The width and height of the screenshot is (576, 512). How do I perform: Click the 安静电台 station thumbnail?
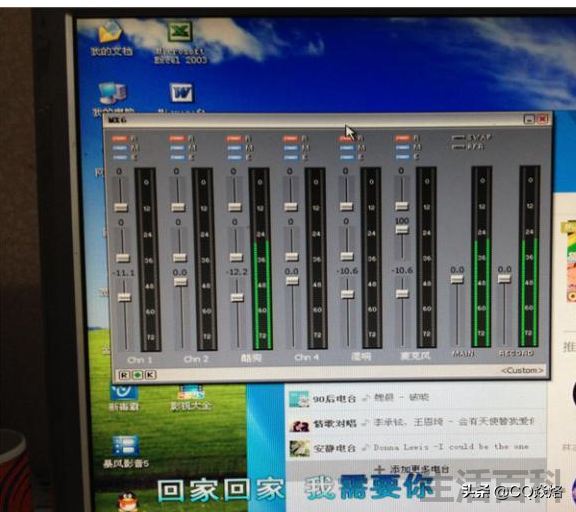coord(299,449)
